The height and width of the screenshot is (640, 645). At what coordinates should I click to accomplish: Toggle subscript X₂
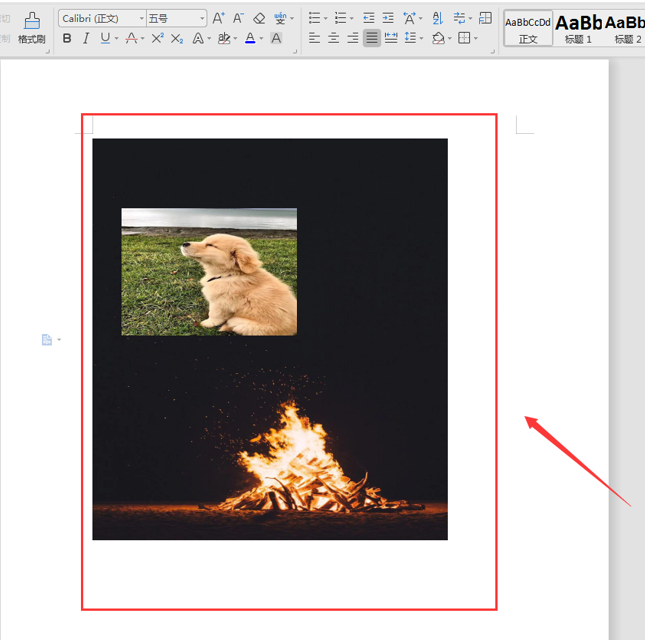point(177,39)
